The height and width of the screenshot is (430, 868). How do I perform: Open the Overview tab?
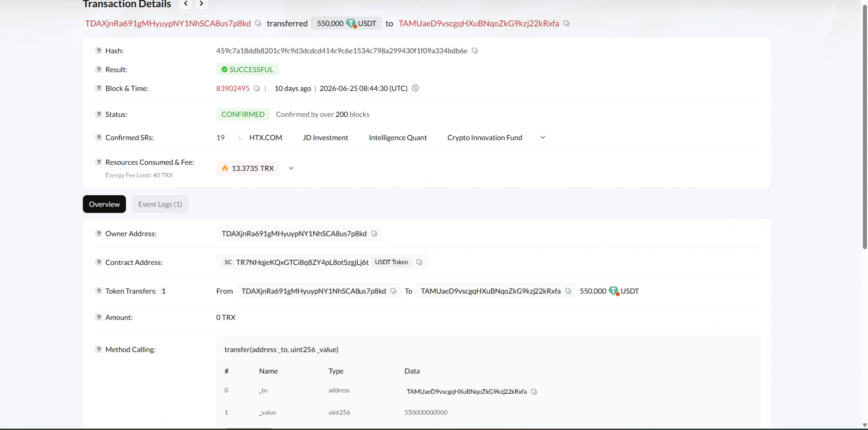pos(104,204)
